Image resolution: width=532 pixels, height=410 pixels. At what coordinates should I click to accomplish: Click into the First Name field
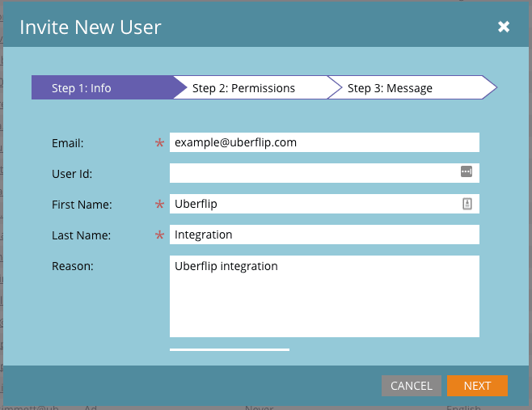[x=324, y=204]
